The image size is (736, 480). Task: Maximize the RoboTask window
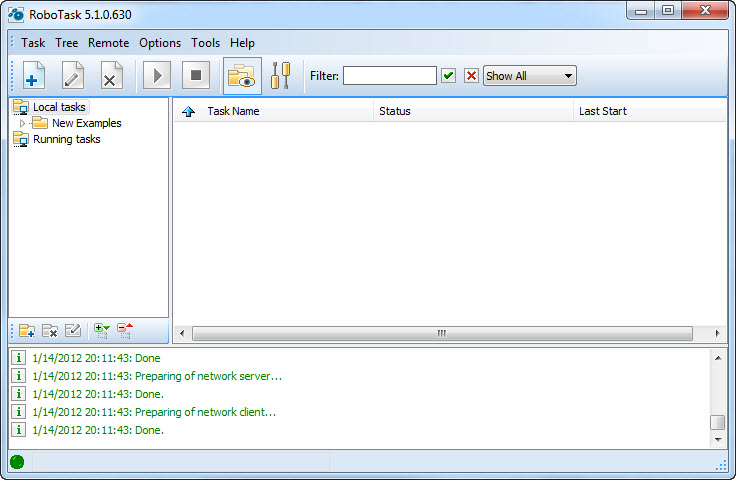point(668,10)
